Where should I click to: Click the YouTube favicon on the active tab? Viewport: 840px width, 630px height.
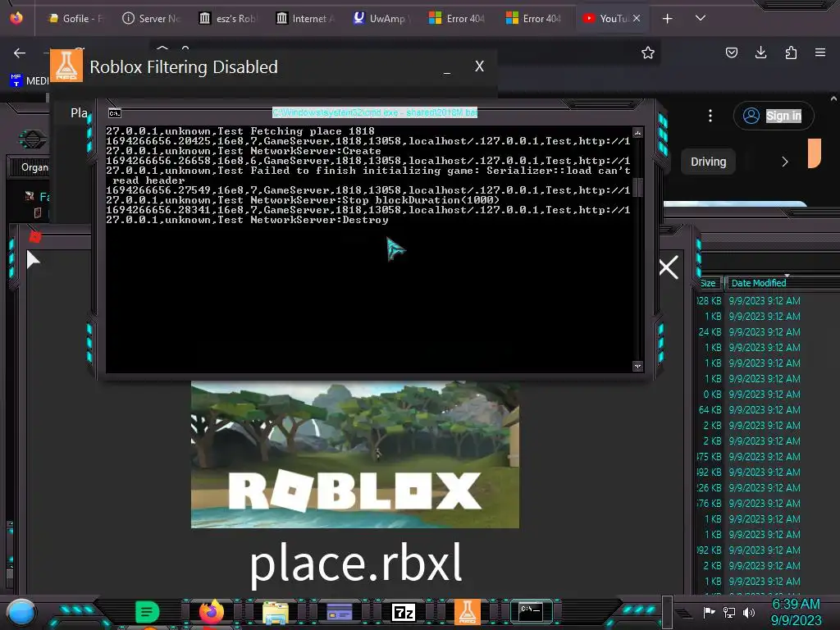[x=589, y=18]
